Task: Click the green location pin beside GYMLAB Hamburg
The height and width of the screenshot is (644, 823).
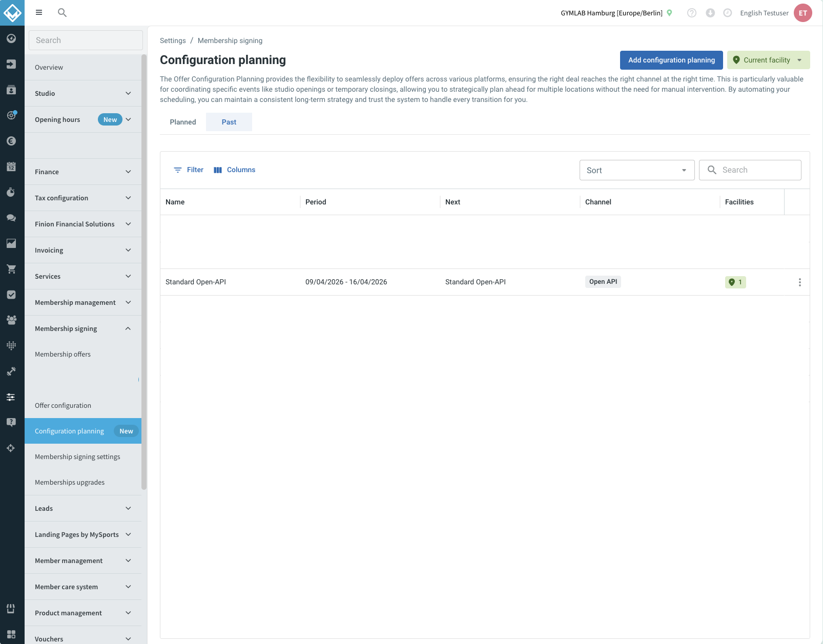Action: 669,13
